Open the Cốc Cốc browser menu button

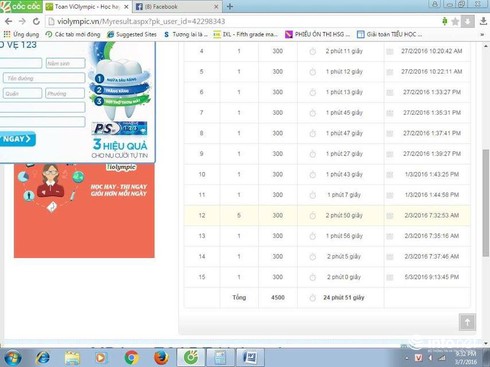[x=21, y=6]
